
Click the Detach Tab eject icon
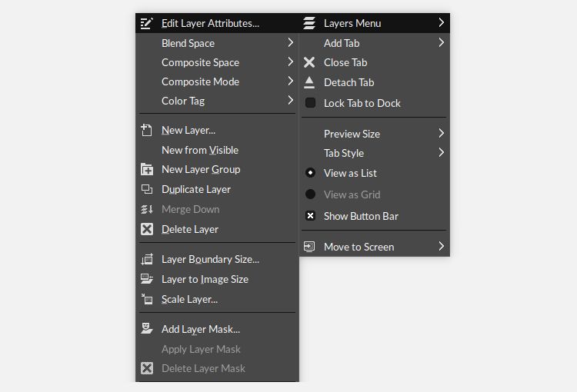309,82
